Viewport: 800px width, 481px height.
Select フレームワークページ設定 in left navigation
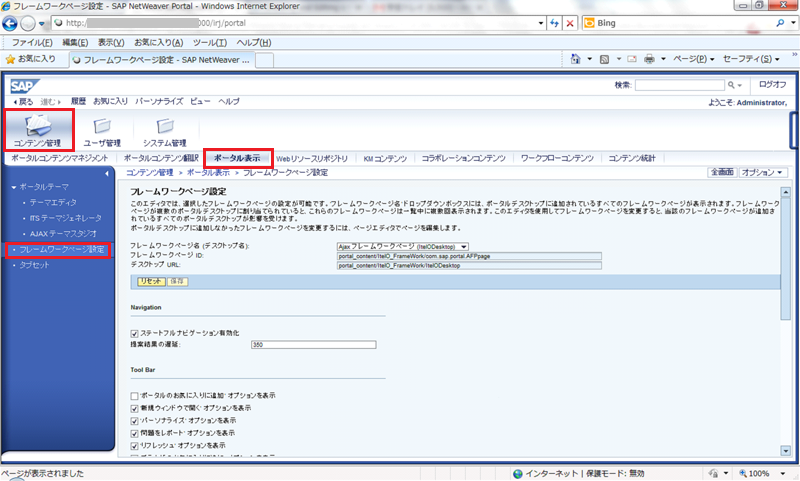pyautogui.click(x=62, y=249)
